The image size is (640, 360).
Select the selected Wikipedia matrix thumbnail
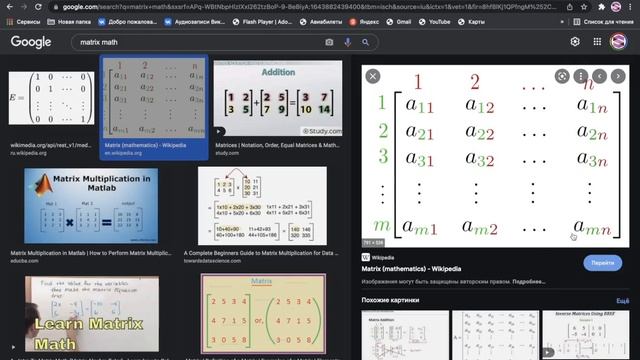tap(154, 98)
